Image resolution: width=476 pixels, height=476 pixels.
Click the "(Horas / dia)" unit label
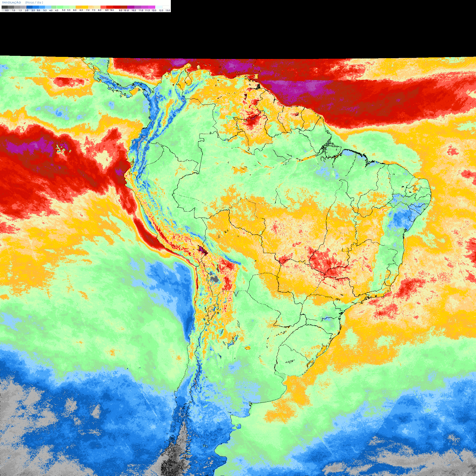(x=34, y=2)
